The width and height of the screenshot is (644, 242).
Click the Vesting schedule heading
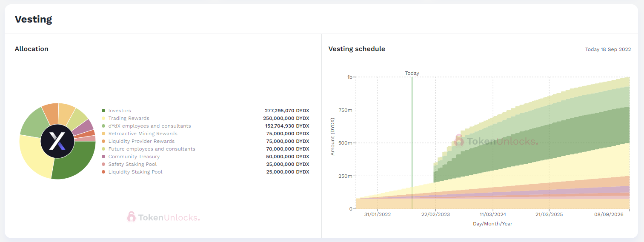(x=357, y=49)
